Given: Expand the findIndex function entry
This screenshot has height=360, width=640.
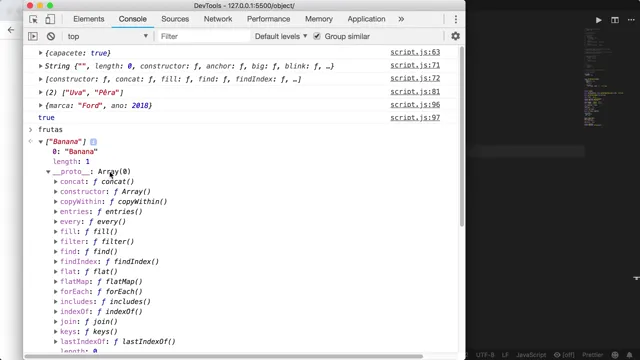Looking at the screenshot, I should point(56,262).
